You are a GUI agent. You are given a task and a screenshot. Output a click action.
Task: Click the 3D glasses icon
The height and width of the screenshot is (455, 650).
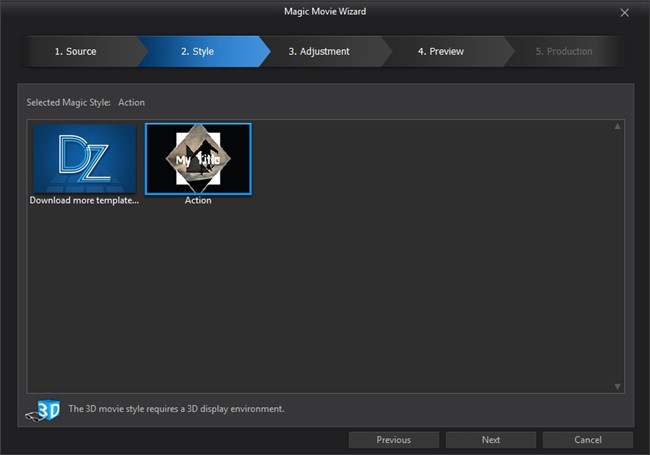tap(43, 410)
